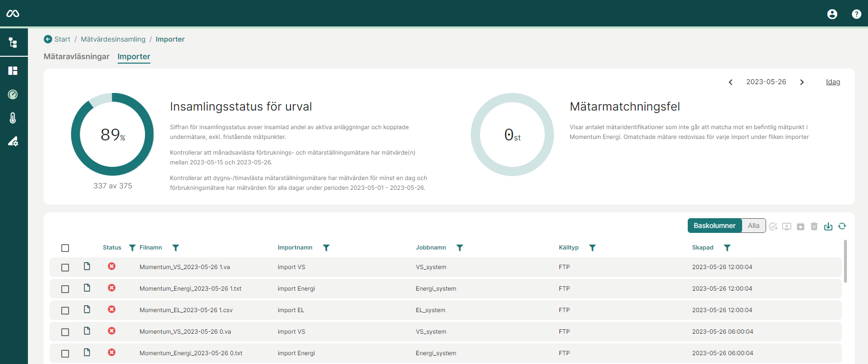
Task: Click error status icon for Momentum_Energi_2023-05-26 0.txt
Action: (112, 352)
